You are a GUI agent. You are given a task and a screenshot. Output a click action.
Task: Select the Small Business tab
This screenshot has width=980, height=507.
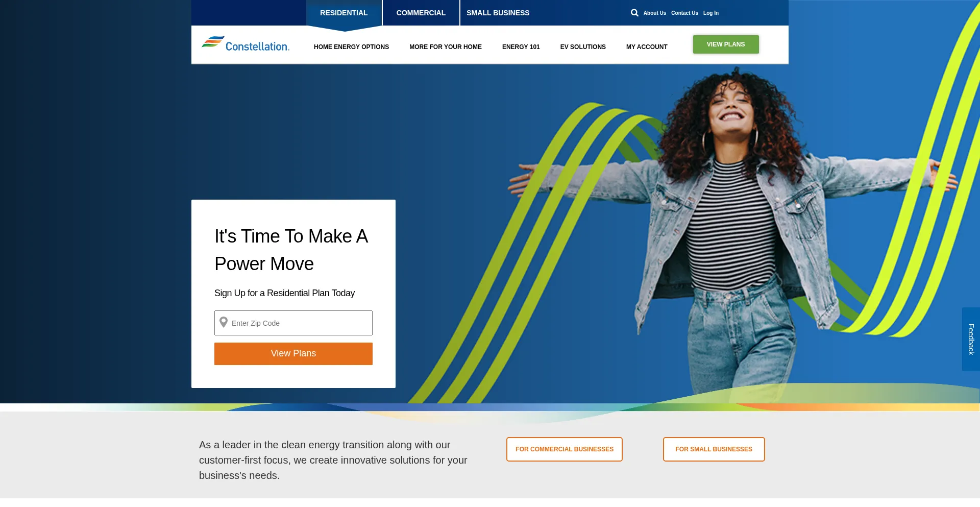(498, 13)
